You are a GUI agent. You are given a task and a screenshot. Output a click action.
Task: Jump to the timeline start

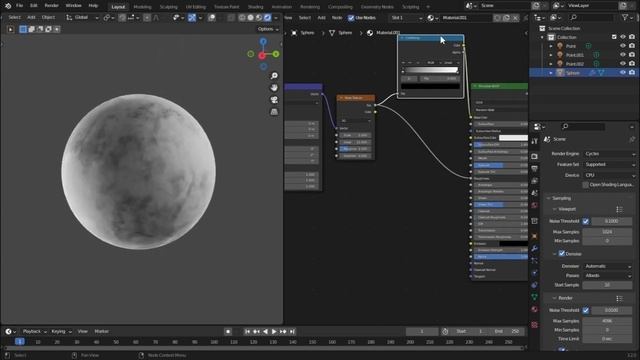247,331
